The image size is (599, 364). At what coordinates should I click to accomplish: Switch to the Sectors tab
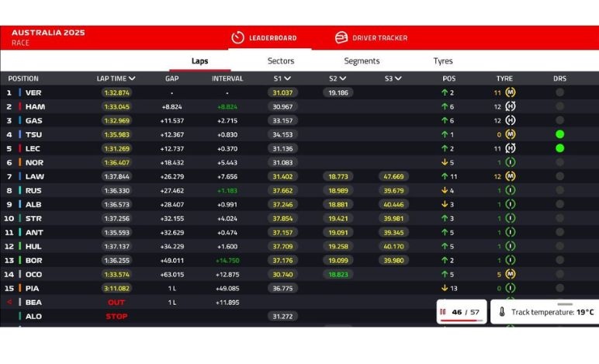coord(281,61)
